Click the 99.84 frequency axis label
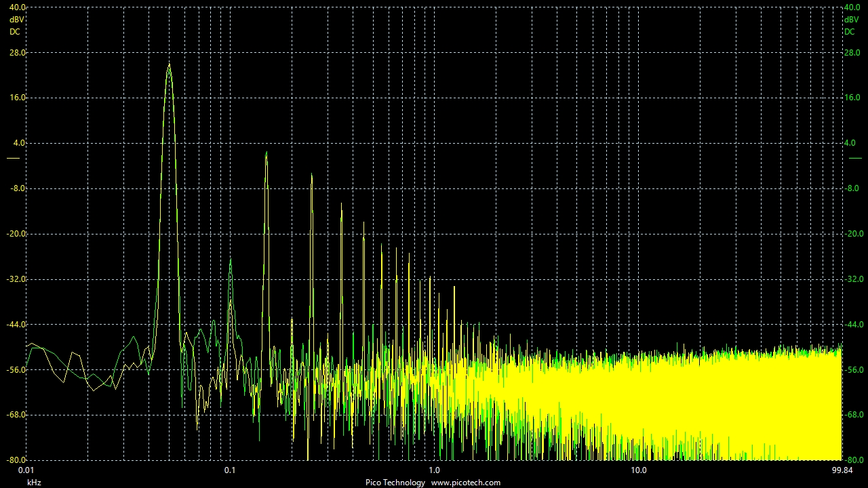This screenshot has height=488, width=868. (x=842, y=470)
